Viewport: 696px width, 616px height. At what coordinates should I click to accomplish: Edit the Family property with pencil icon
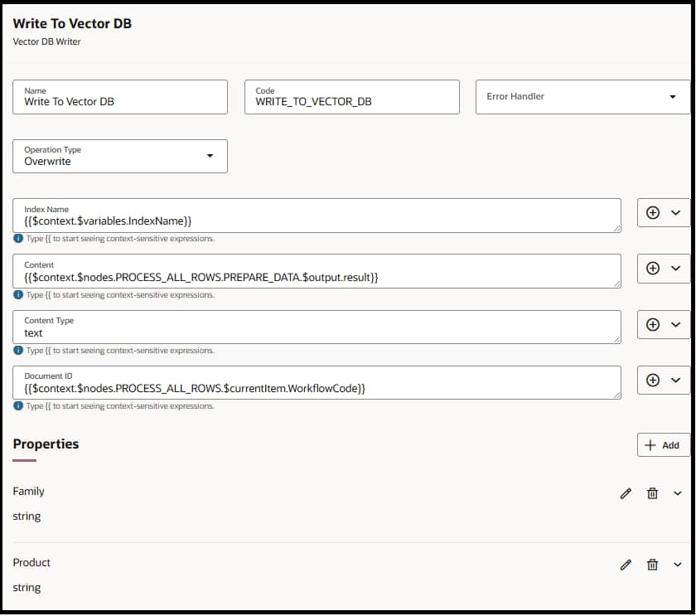(626, 493)
